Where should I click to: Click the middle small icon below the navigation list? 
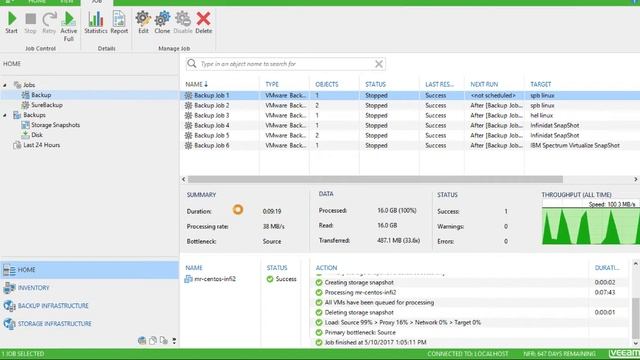[x=153, y=340]
